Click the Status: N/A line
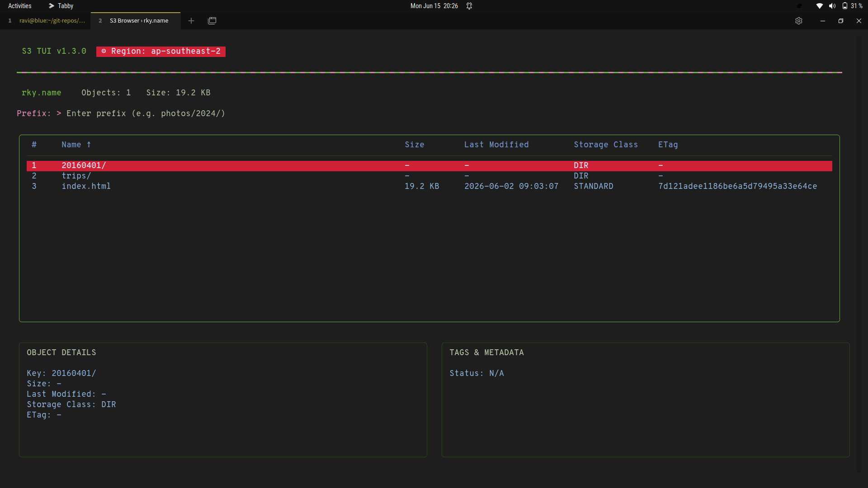The width and height of the screenshot is (868, 488). (x=476, y=373)
